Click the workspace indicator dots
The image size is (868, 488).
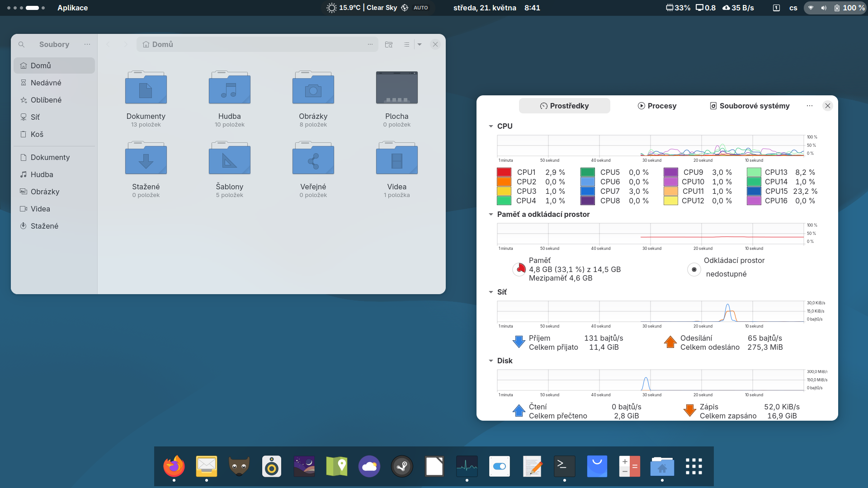[x=26, y=8]
